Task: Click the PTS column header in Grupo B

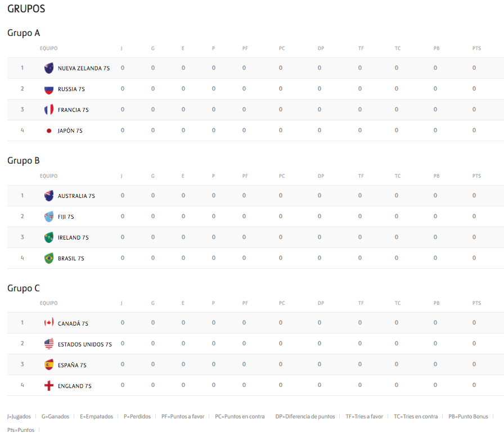Action: [476, 176]
